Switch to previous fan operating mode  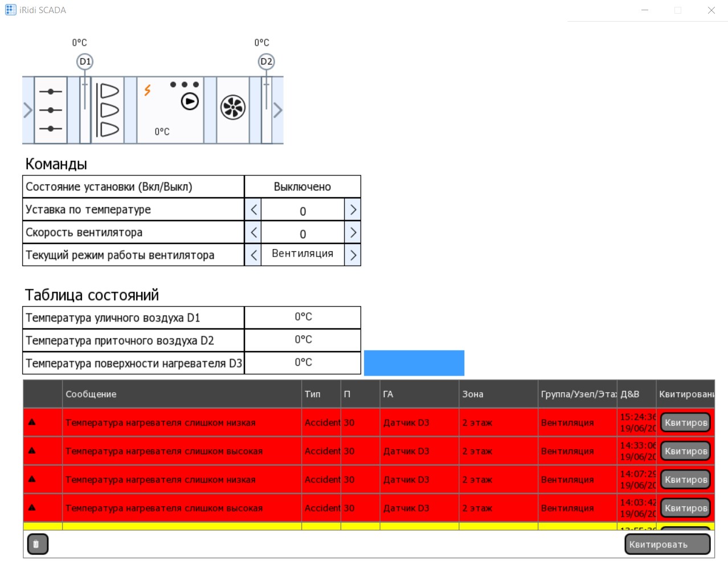pos(253,255)
